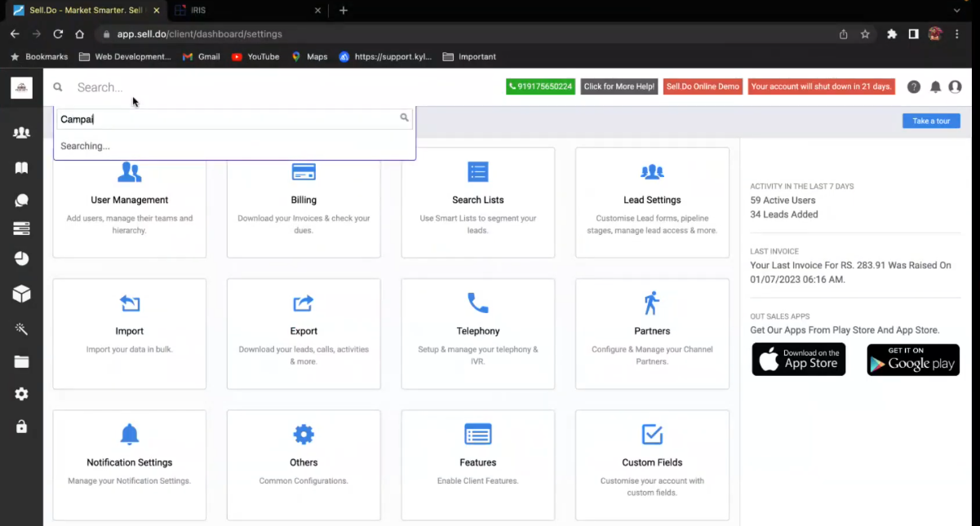Screen dimensions: 980x526
Task: Open the Web Development bookmarks folder
Action: pos(126,57)
